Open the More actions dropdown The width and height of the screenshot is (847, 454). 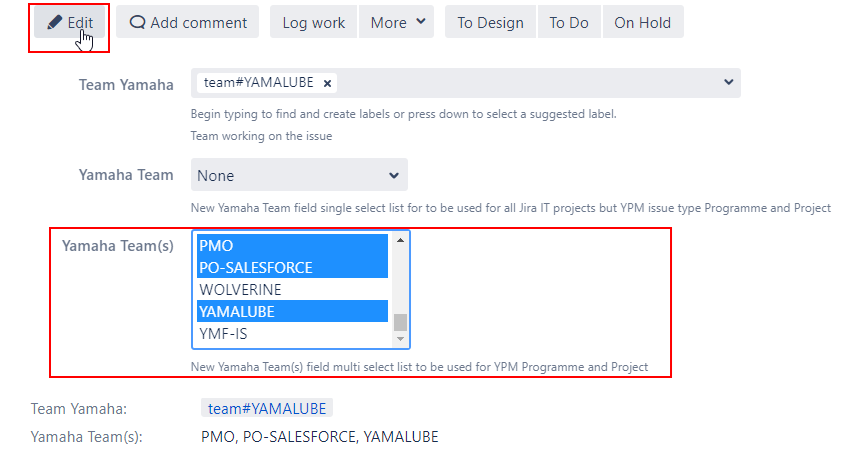[x=396, y=22]
